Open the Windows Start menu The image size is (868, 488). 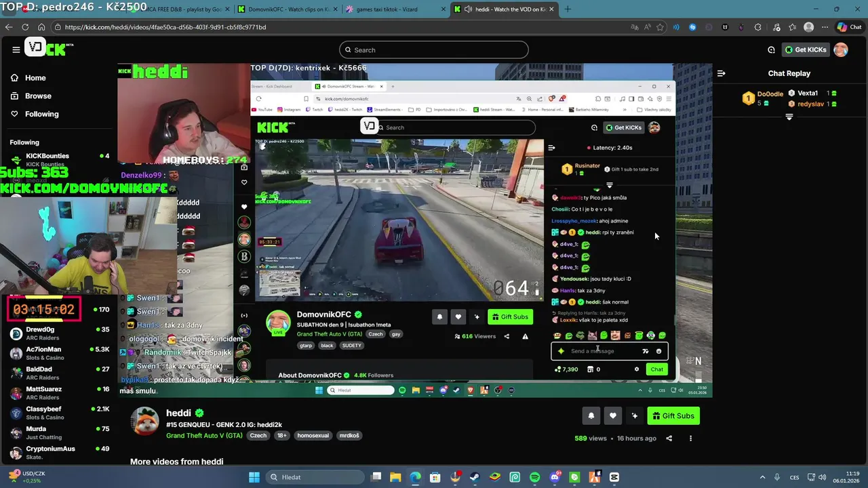pyautogui.click(x=254, y=477)
